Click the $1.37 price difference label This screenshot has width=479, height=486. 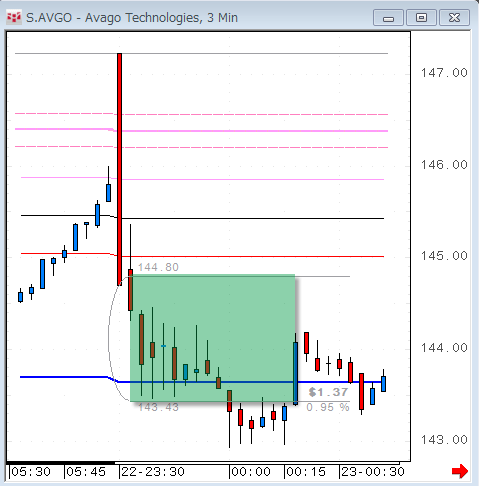(x=328, y=392)
